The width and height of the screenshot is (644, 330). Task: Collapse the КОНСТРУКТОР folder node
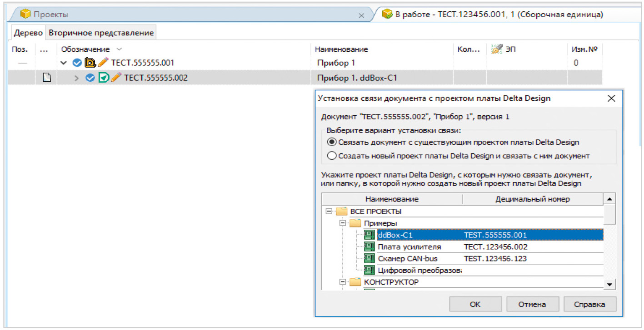(x=343, y=282)
